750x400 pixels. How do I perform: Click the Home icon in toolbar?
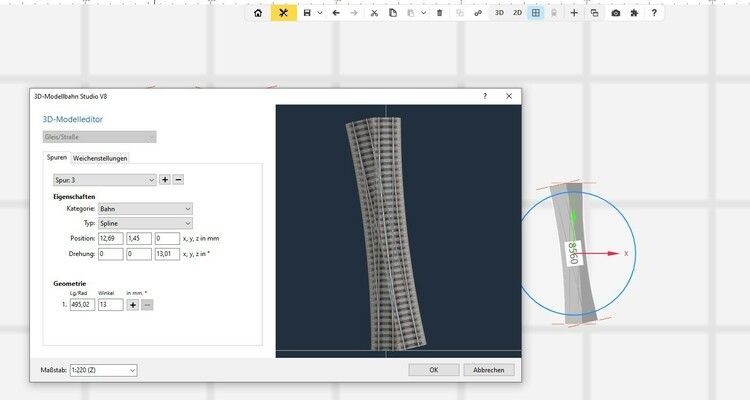pyautogui.click(x=258, y=13)
